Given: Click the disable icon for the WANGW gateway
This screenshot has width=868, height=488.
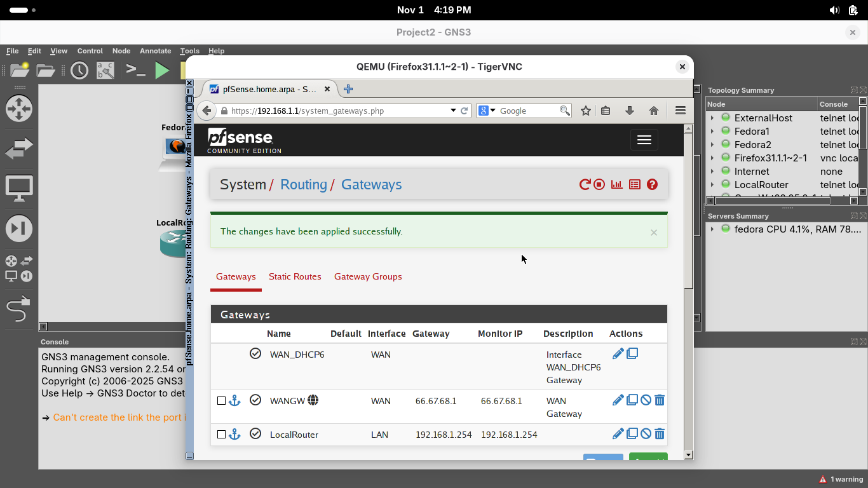Looking at the screenshot, I should [646, 400].
